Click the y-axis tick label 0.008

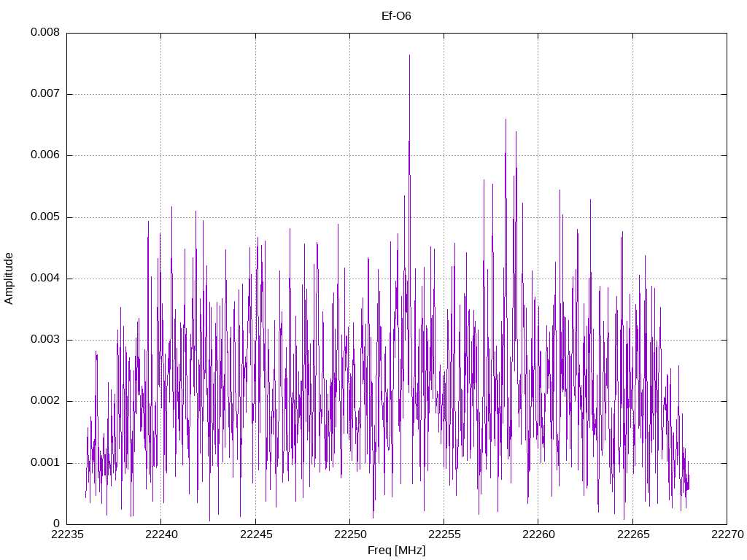45,32
